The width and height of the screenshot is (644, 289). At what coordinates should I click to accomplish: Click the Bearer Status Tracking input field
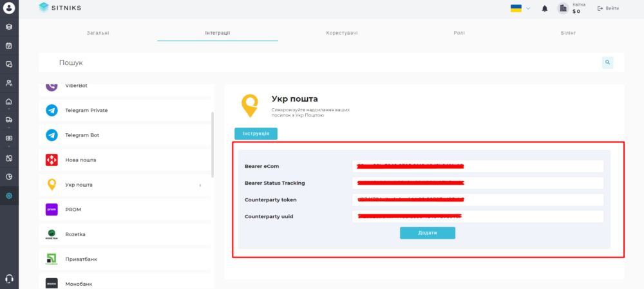pos(478,183)
